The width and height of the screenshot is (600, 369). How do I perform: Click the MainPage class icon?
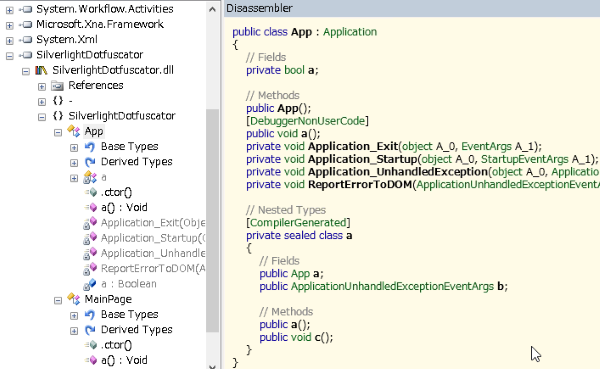pyautogui.click(x=73, y=299)
